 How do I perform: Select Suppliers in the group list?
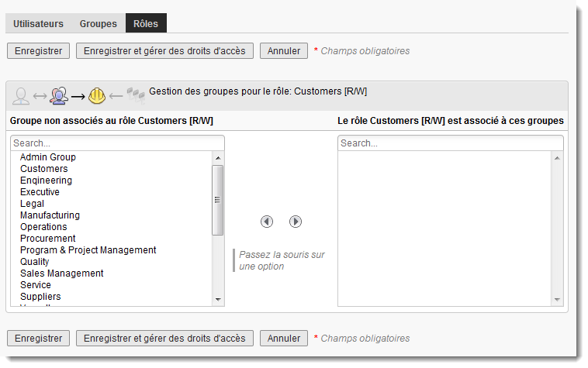click(112, 297)
